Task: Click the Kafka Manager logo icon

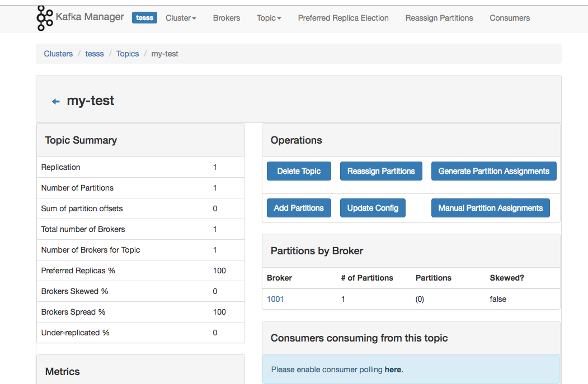Action: (x=45, y=18)
